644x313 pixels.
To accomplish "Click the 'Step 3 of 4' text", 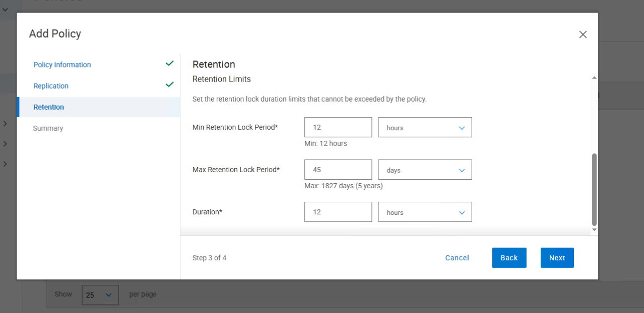I will [x=209, y=258].
